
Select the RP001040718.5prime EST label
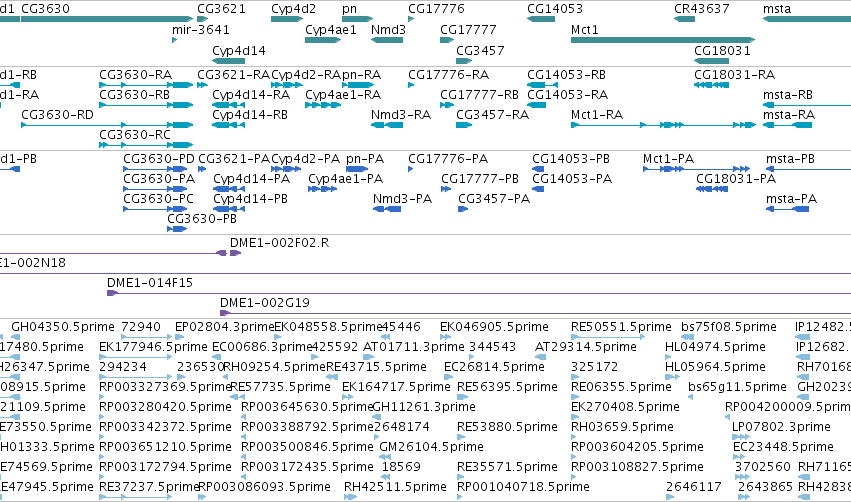coord(523,486)
